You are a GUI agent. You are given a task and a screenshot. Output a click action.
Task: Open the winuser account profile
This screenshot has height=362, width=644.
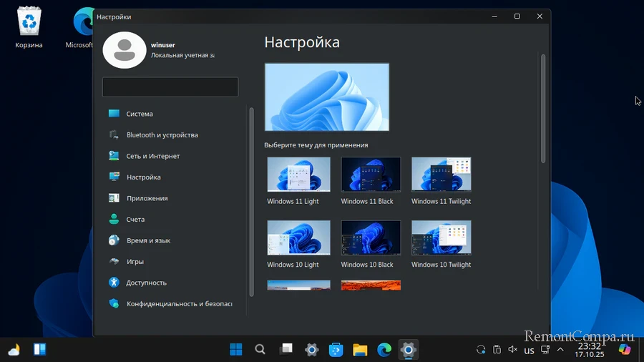pyautogui.click(x=125, y=49)
